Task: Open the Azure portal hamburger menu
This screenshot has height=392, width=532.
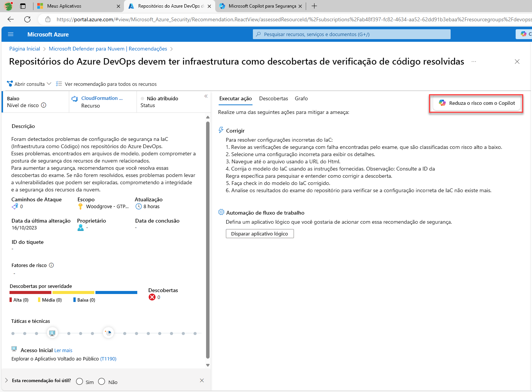Action: pos(11,34)
